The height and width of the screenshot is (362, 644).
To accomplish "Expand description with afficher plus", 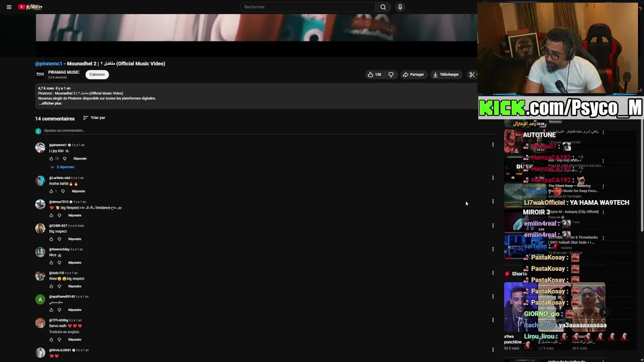I will (x=50, y=104).
